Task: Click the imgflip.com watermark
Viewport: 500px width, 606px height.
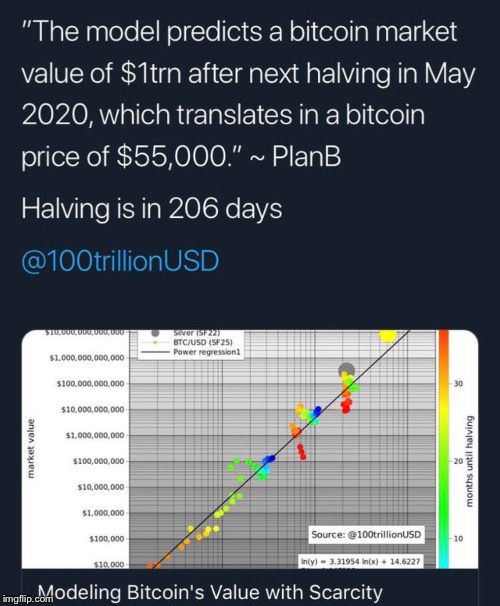Action: pyautogui.click(x=27, y=598)
